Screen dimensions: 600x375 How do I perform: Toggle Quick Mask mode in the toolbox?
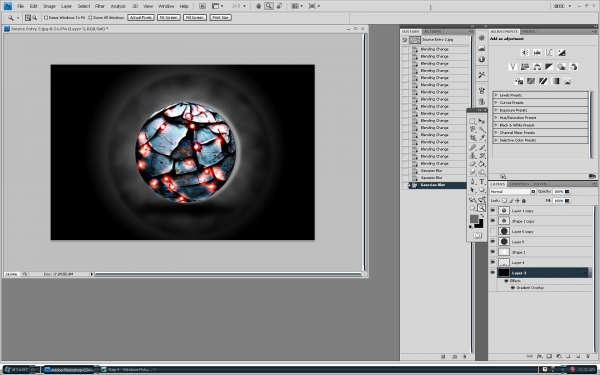coord(477,235)
